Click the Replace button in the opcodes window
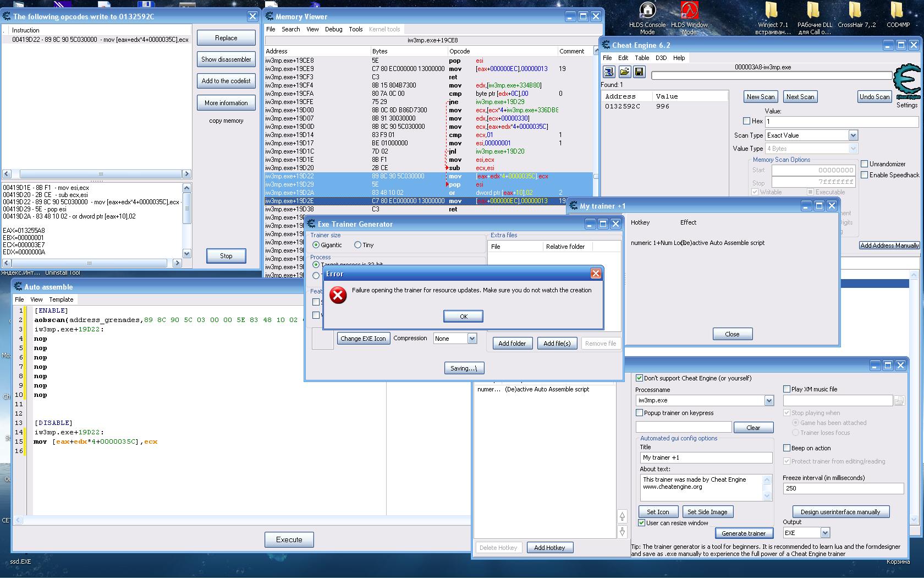This screenshot has width=924, height=578. click(226, 38)
